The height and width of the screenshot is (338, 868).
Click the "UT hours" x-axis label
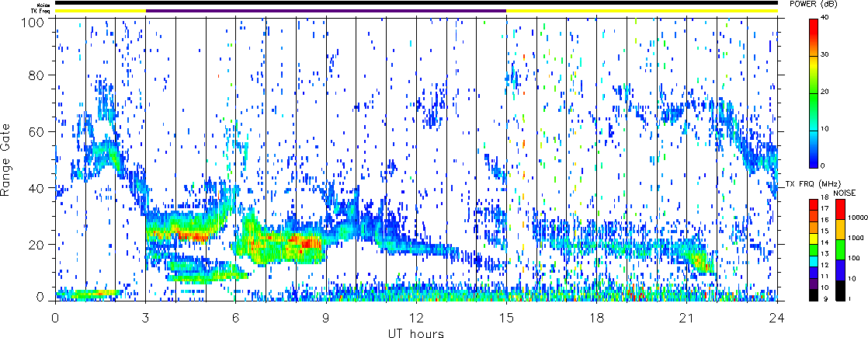tap(416, 333)
